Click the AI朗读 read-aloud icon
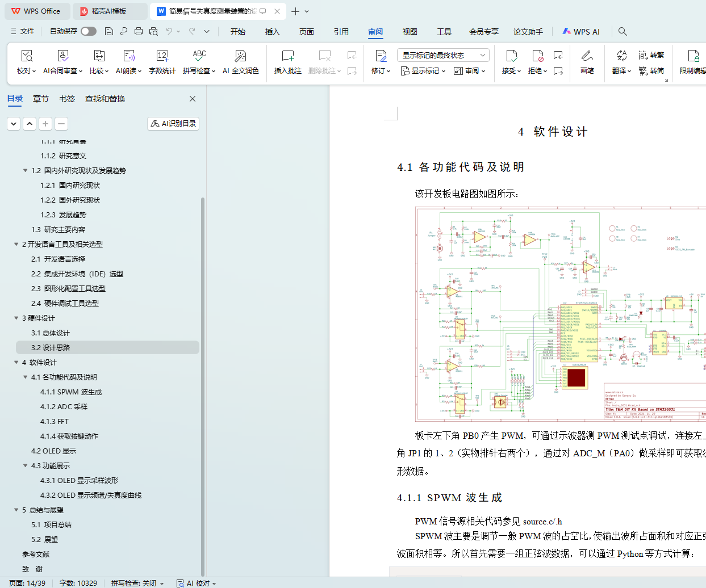The image size is (706, 588). click(x=128, y=56)
